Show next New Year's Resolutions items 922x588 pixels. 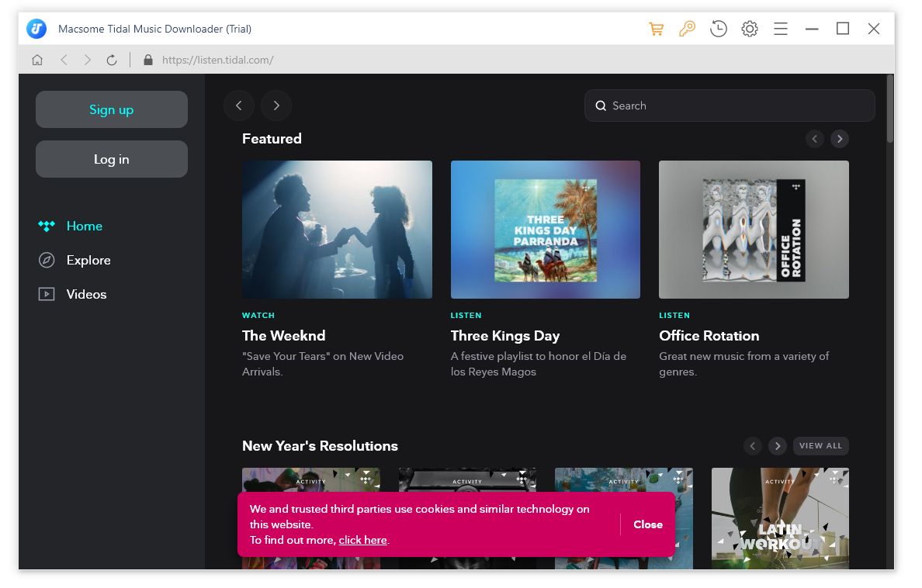coord(778,446)
